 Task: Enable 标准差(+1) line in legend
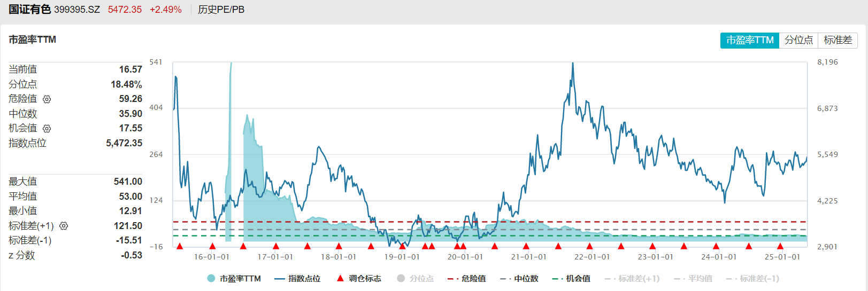[632, 278]
